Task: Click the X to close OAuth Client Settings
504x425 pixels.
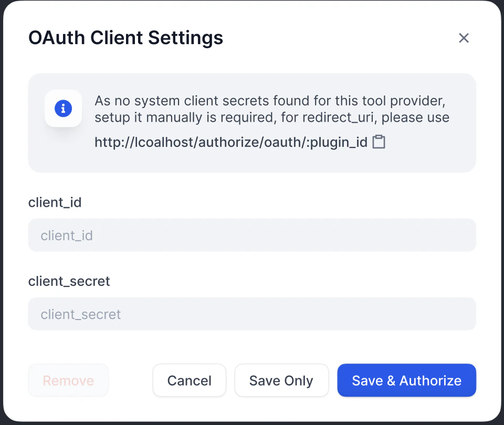Action: [x=464, y=38]
